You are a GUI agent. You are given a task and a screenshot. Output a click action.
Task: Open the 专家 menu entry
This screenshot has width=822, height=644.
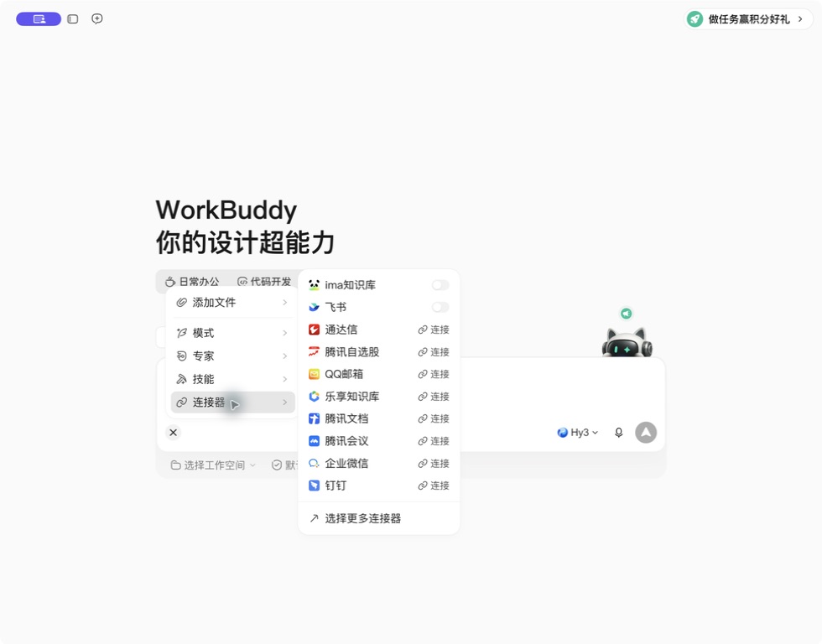coord(232,356)
